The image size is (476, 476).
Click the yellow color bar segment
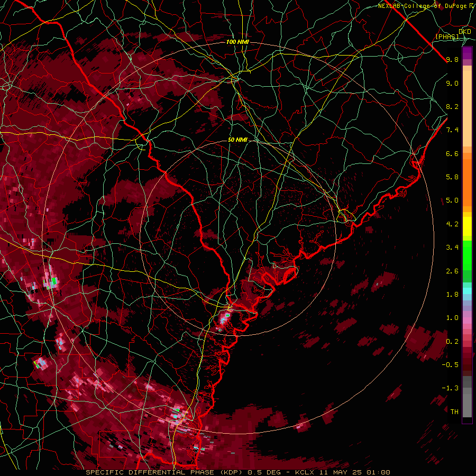[x=467, y=226]
